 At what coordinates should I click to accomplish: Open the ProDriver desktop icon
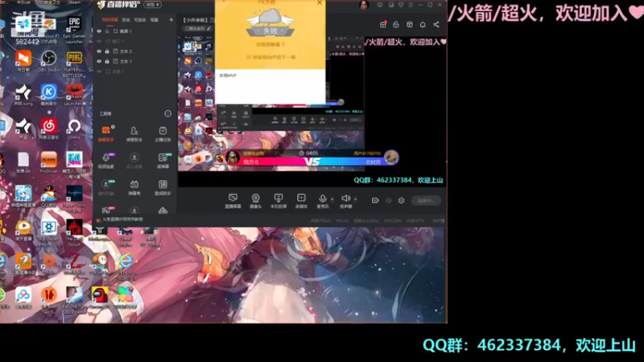(x=49, y=162)
